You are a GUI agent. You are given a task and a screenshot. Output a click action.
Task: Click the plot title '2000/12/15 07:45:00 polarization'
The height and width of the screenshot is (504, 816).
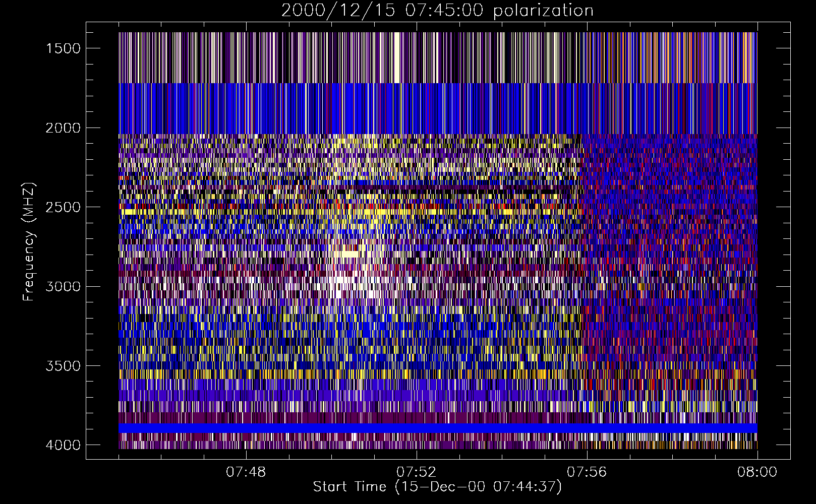click(437, 11)
